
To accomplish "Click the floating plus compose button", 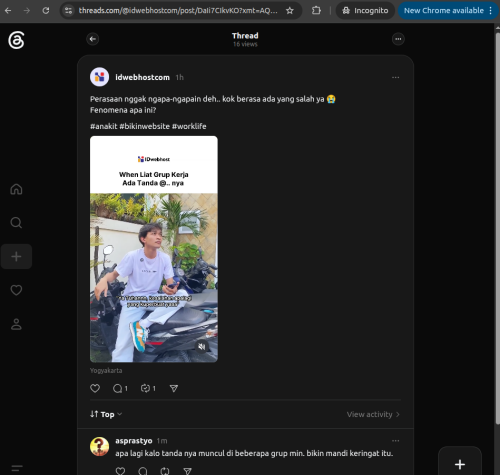I will (460, 464).
